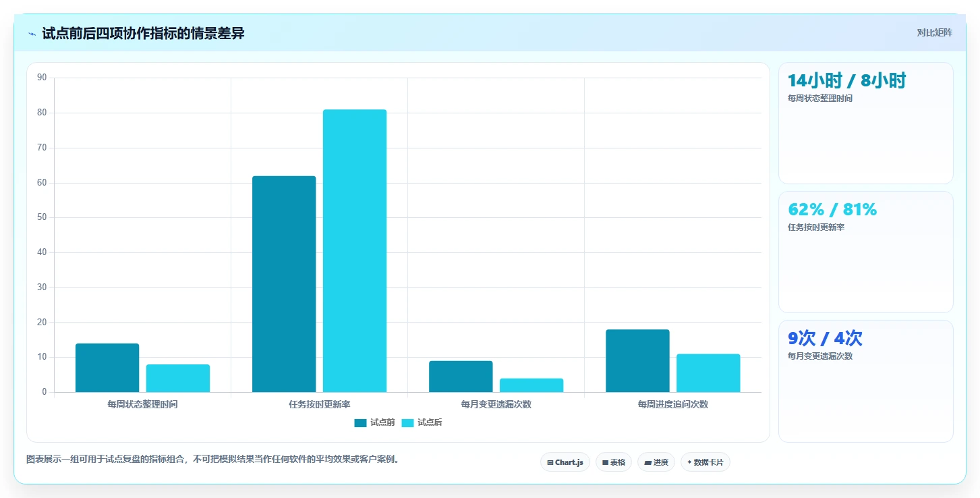Click the 试点后 bar for 每周状态整理时间

click(178, 379)
